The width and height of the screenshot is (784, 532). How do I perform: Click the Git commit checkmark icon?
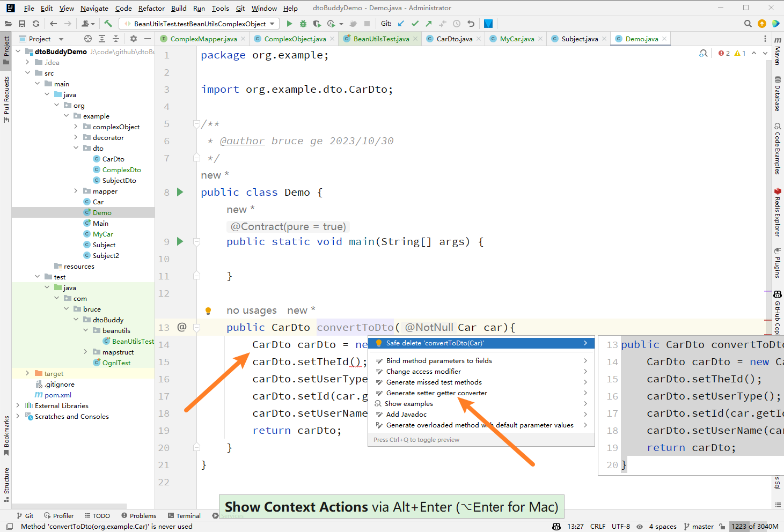tap(415, 24)
